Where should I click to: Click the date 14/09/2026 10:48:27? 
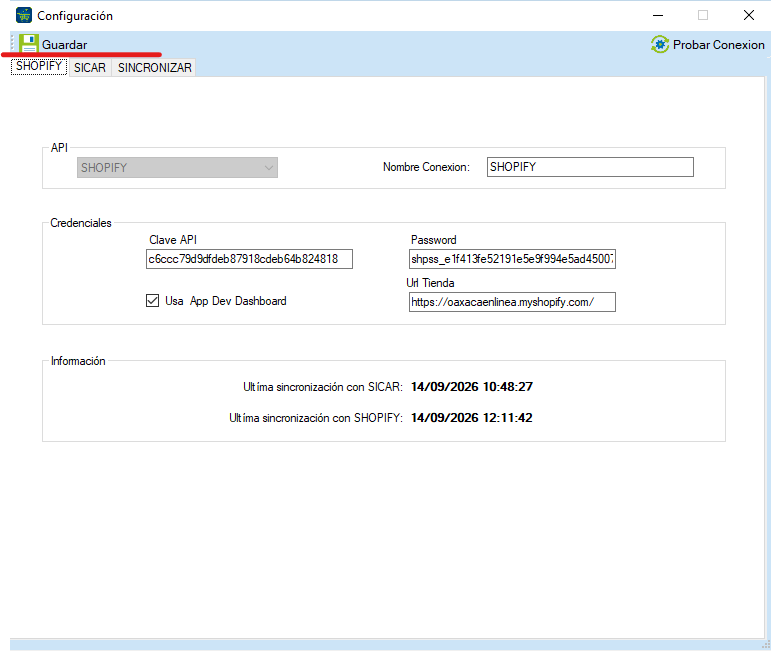click(x=472, y=387)
